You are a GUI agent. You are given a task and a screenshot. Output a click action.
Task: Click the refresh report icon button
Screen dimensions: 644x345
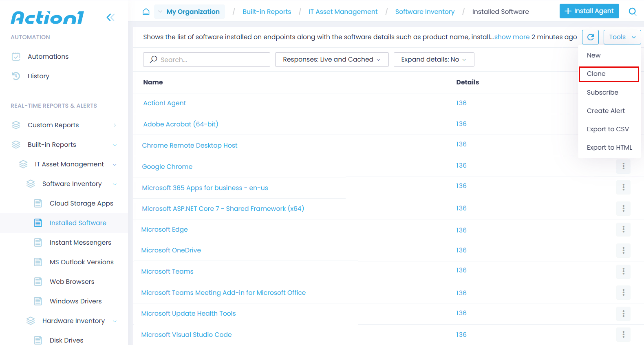(590, 37)
